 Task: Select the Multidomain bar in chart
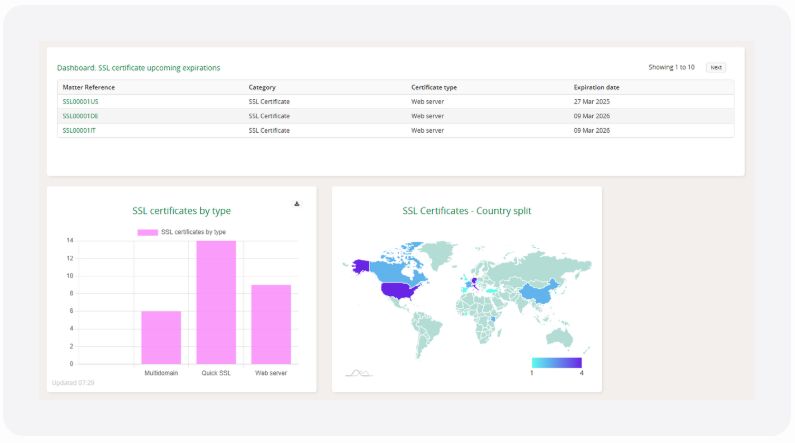tap(161, 337)
